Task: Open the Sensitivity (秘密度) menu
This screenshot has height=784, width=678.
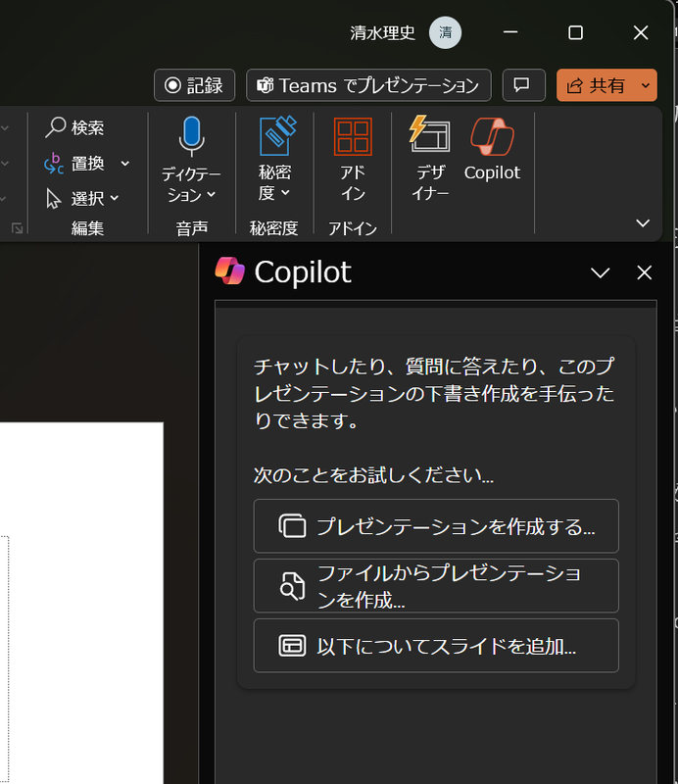Action: 274,158
